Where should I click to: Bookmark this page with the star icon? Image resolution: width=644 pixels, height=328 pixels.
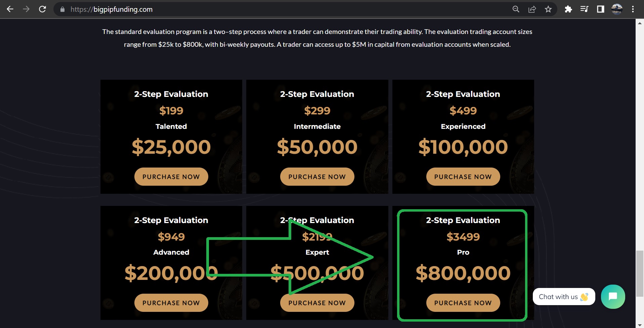[548, 9]
